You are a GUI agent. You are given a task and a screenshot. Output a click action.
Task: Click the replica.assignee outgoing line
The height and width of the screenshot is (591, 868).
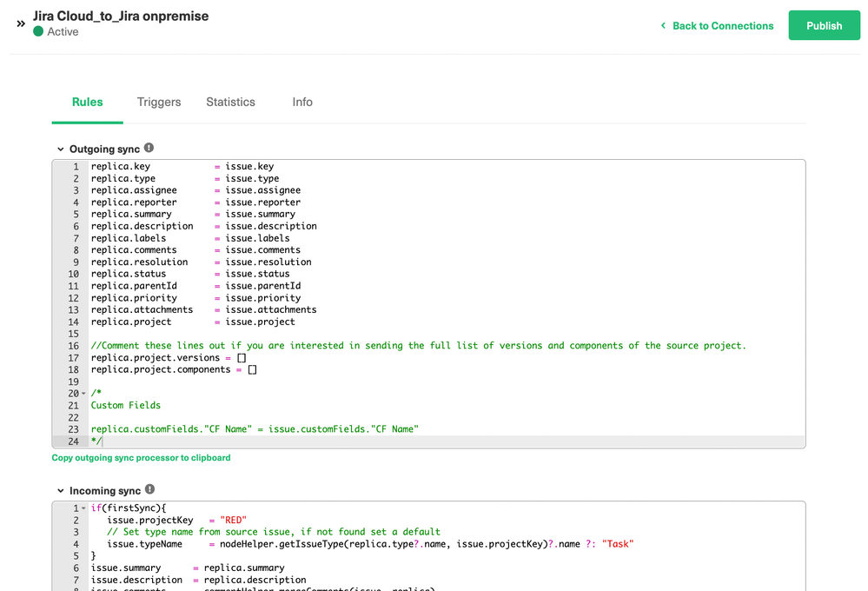coord(195,190)
